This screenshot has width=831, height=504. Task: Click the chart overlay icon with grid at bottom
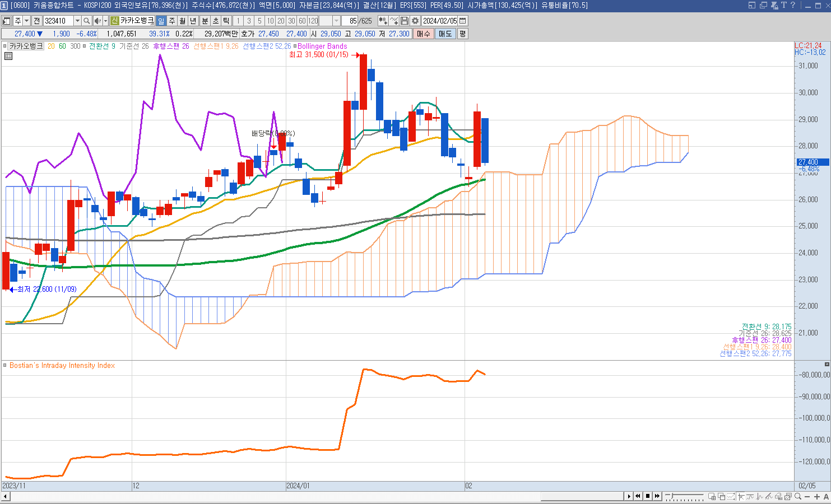[712, 496]
